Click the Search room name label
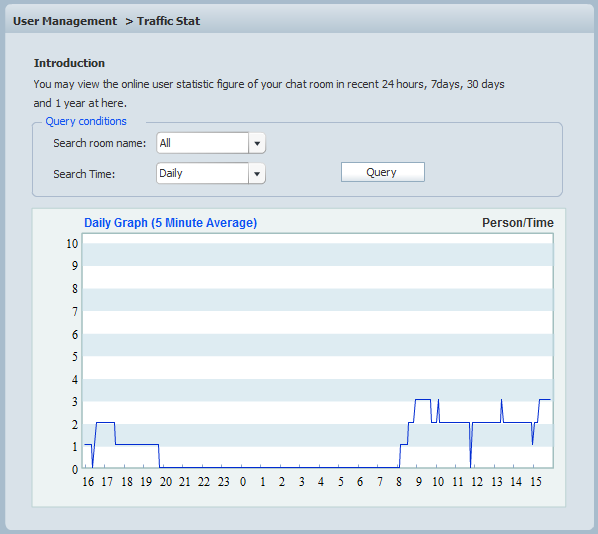The width and height of the screenshot is (598, 534). 100,143
